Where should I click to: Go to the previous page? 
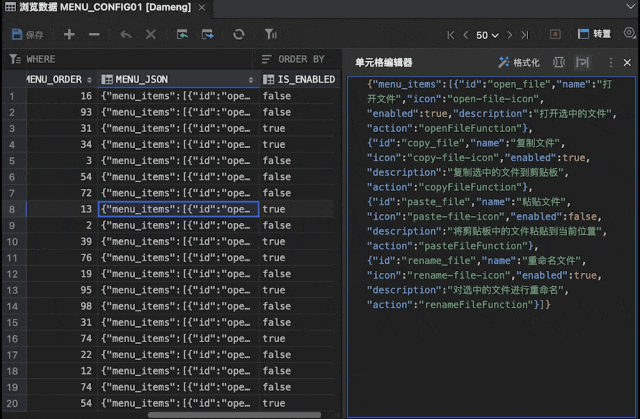tap(466, 35)
